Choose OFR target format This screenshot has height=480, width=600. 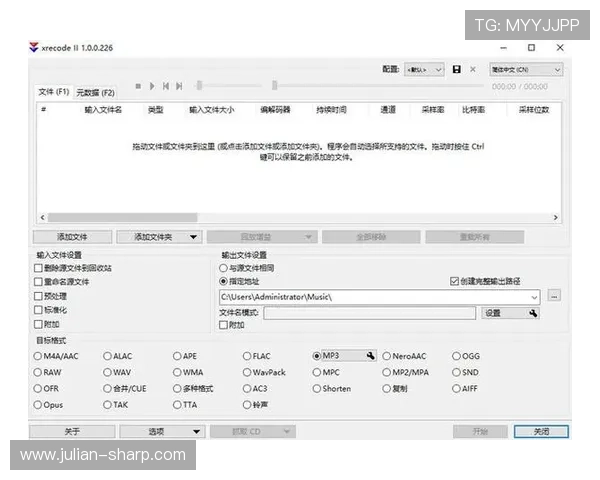38,389
